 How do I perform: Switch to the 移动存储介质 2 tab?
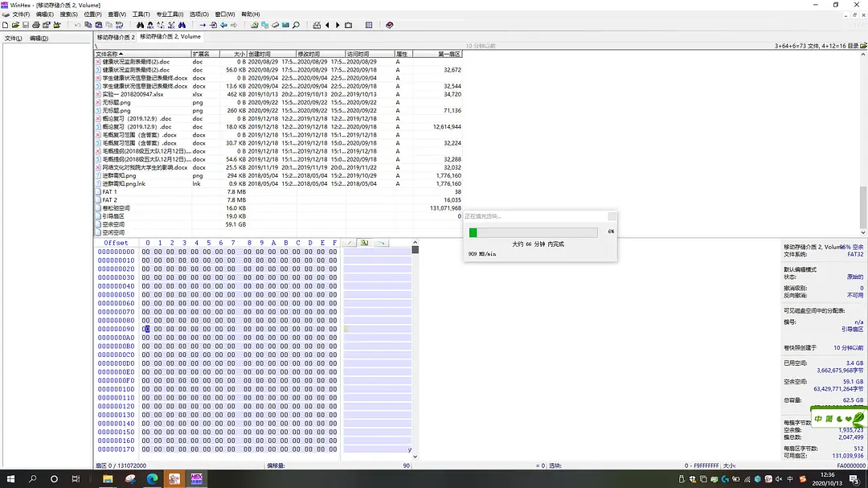(116, 37)
